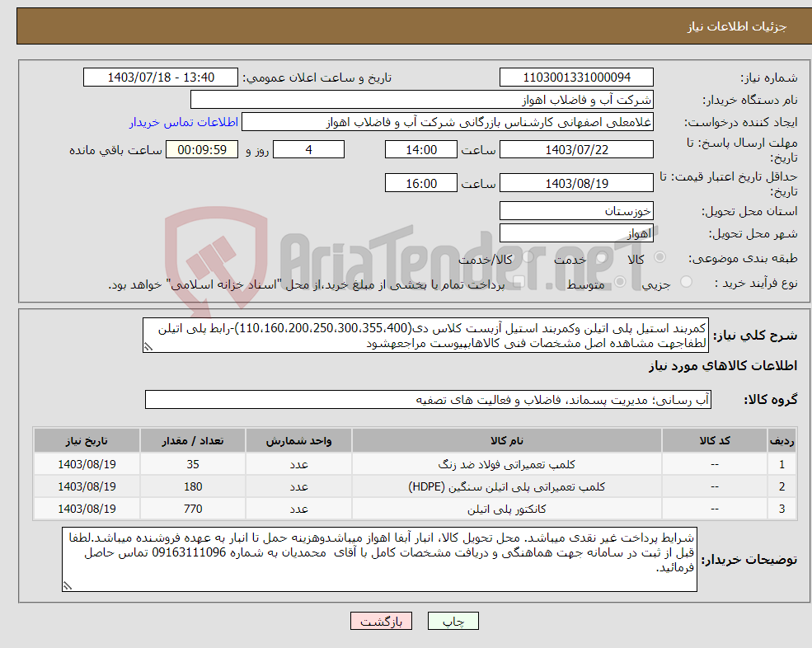Select the متوسط purchase type radio
This screenshot has width=812, height=648.
(620, 282)
